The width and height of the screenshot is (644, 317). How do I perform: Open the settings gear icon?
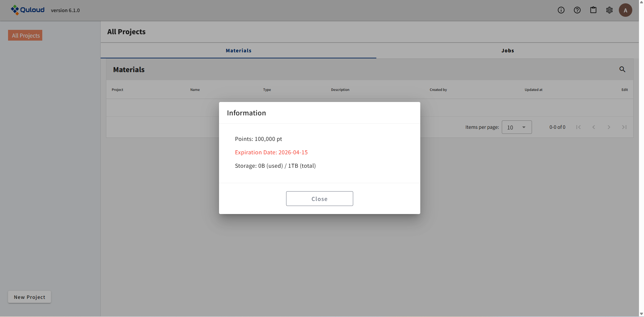609,10
